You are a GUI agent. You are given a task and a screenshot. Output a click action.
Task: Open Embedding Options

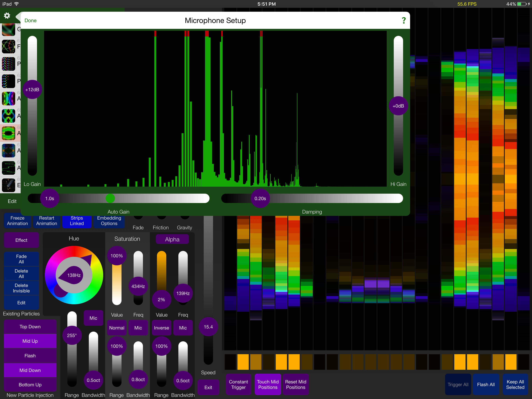coord(109,221)
